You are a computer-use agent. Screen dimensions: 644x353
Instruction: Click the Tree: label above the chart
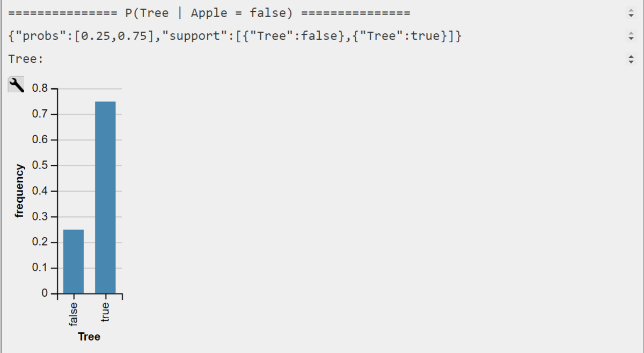coord(26,59)
